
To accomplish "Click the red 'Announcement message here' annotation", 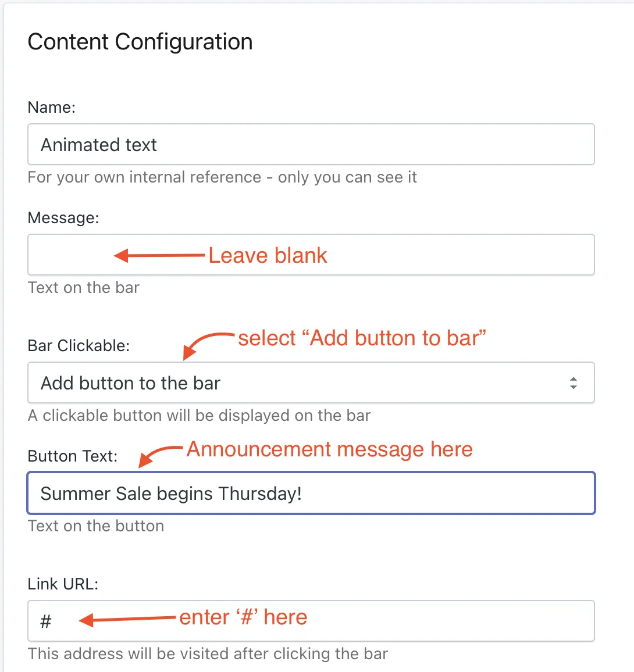I will [329, 449].
